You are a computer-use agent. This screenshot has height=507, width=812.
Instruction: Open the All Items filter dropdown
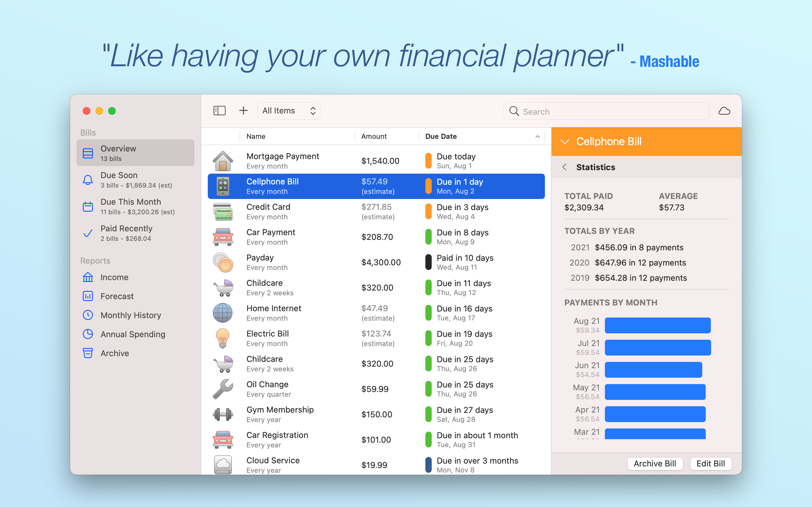pos(289,111)
